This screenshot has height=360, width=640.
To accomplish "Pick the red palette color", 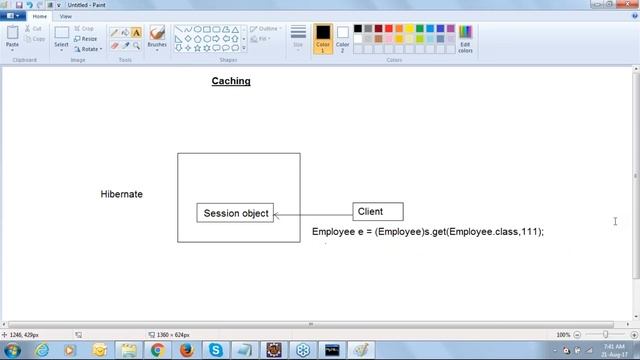I will (x=389, y=29).
